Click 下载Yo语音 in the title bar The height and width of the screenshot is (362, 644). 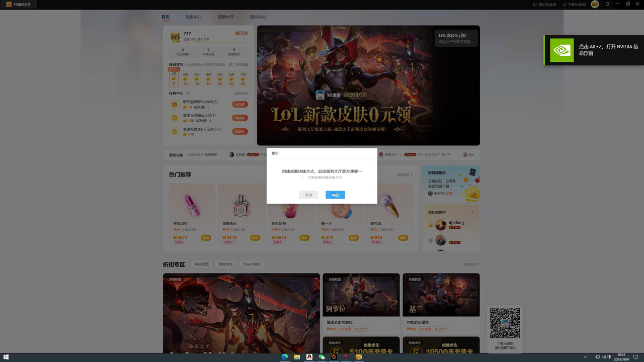(x=574, y=4)
